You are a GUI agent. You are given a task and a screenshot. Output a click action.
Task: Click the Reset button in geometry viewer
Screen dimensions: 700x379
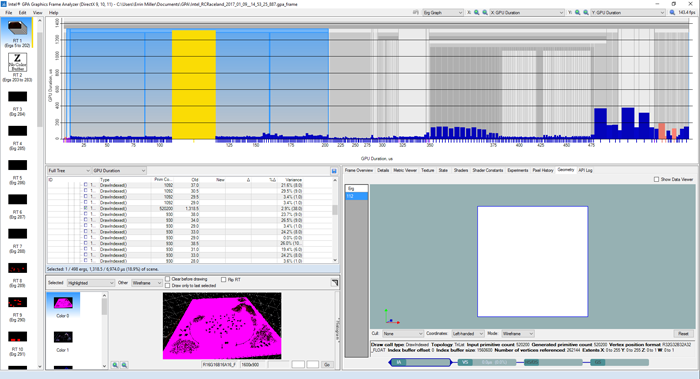(683, 333)
